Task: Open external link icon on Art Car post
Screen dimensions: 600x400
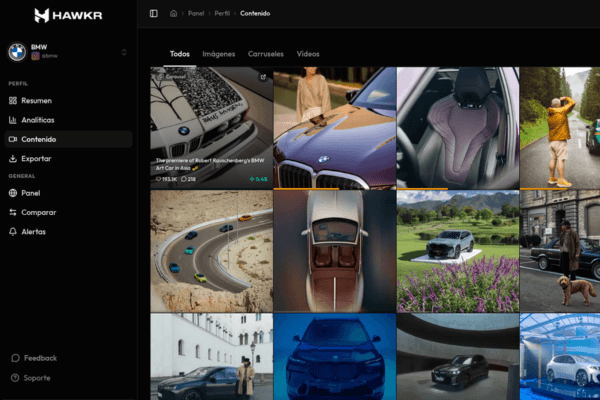Action: [263, 76]
